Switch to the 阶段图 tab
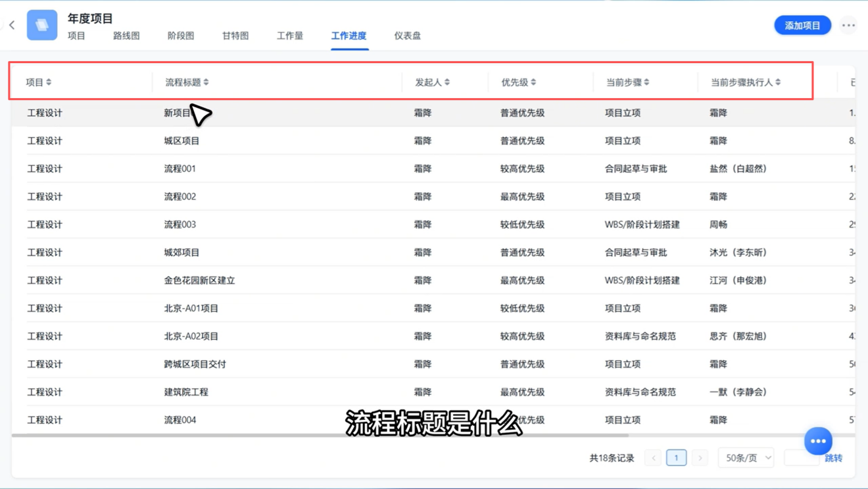This screenshot has width=868, height=489. point(181,36)
